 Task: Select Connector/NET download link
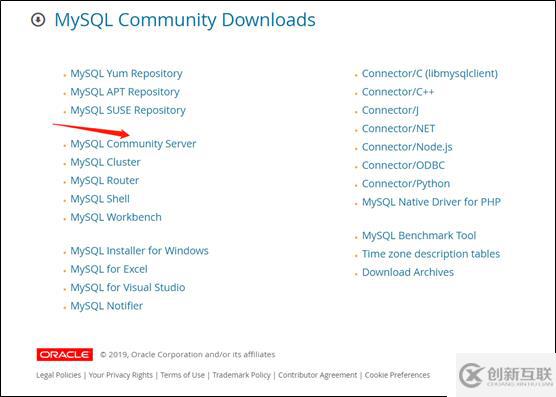coord(398,129)
